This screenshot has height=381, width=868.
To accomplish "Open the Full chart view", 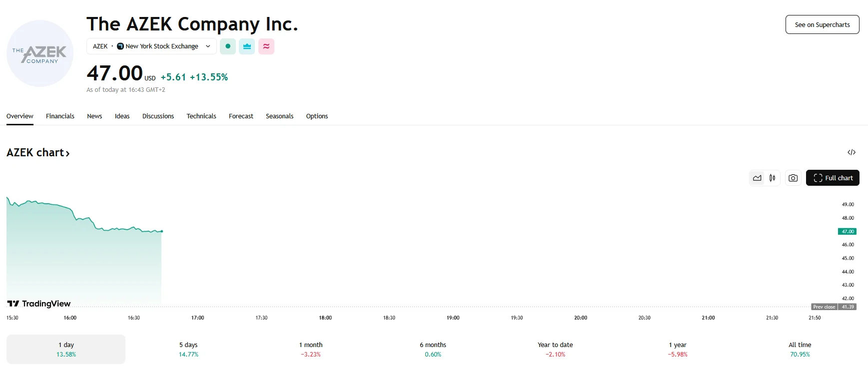I will click(x=833, y=177).
